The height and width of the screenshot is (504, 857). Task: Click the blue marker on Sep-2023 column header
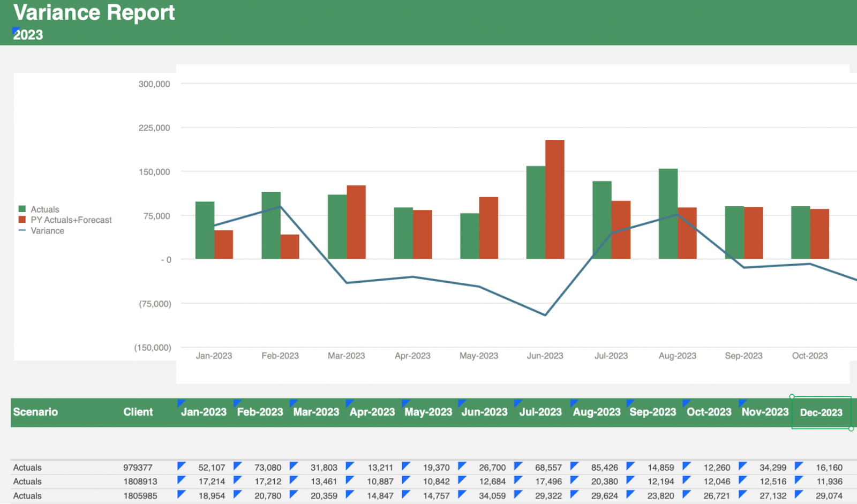[630, 403]
